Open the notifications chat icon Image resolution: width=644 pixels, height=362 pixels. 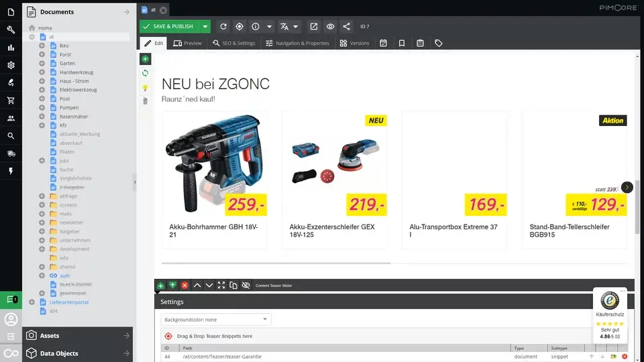click(11, 300)
